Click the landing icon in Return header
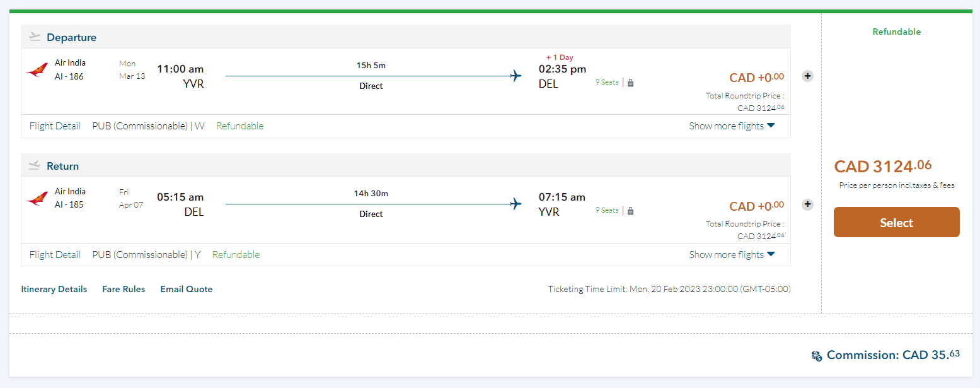 [35, 166]
